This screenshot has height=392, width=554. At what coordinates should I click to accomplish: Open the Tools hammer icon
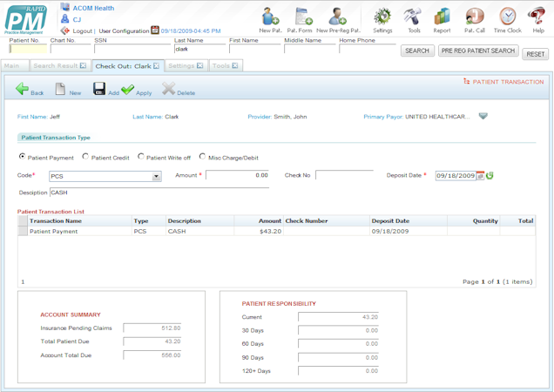(413, 17)
